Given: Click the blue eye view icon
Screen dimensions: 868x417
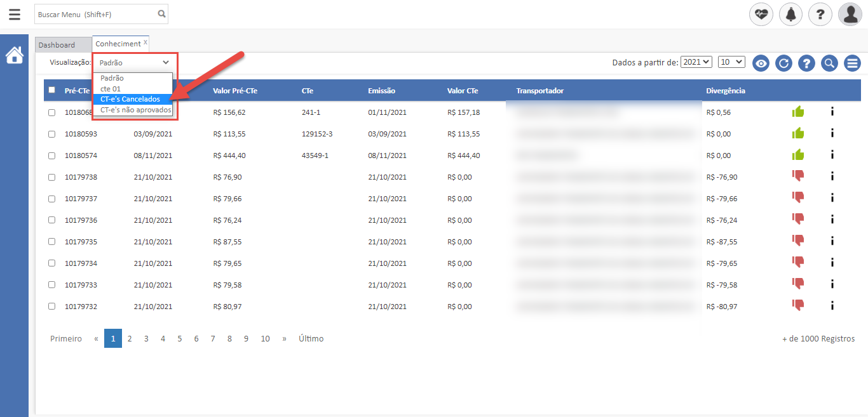Looking at the screenshot, I should 761,63.
